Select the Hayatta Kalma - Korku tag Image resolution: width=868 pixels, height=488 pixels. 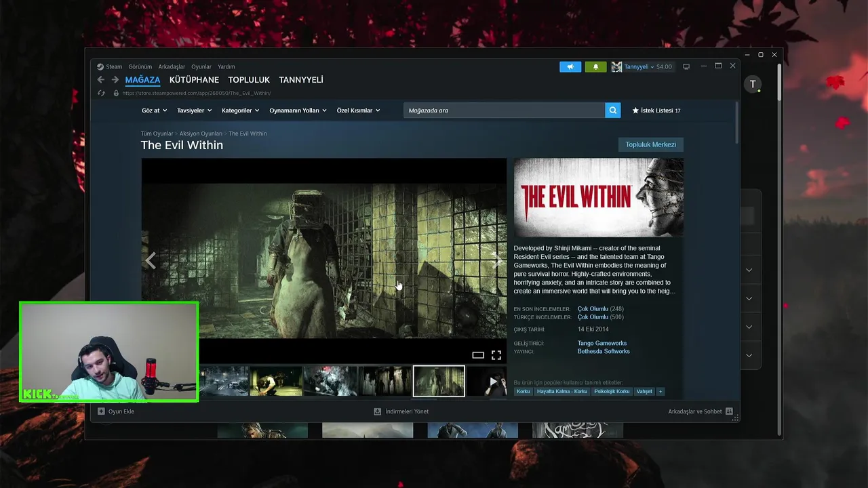pos(562,391)
